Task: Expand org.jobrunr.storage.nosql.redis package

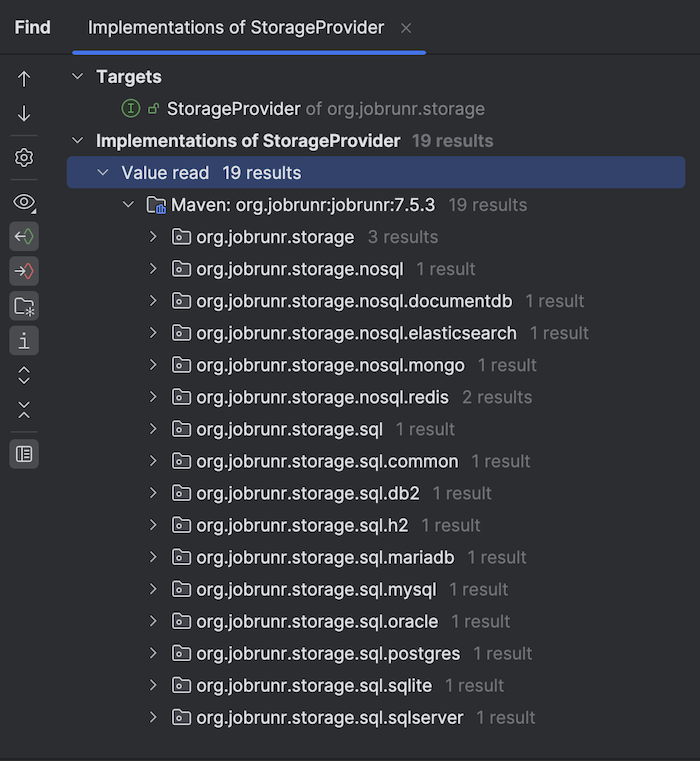Action: [153, 397]
